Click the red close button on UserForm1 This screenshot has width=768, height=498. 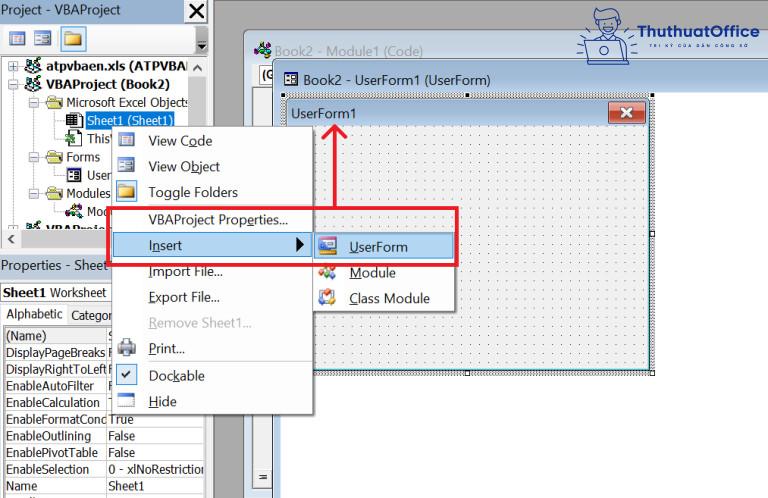[x=626, y=113]
